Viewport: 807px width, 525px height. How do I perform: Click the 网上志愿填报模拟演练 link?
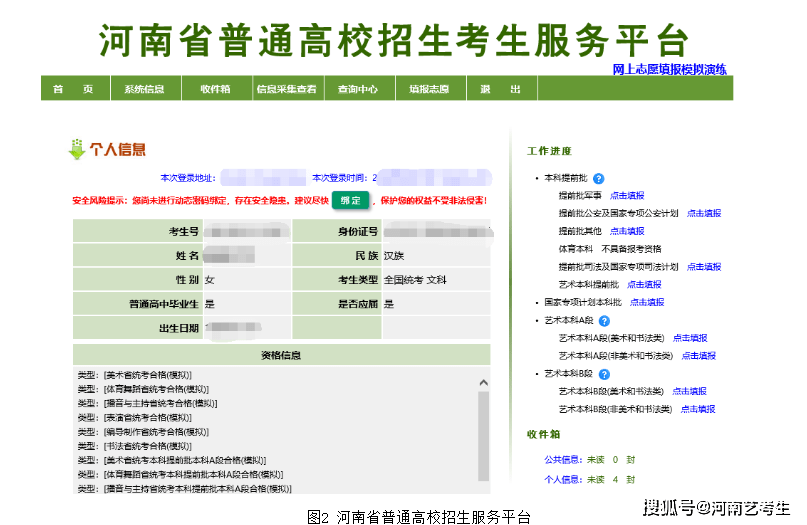[670, 69]
